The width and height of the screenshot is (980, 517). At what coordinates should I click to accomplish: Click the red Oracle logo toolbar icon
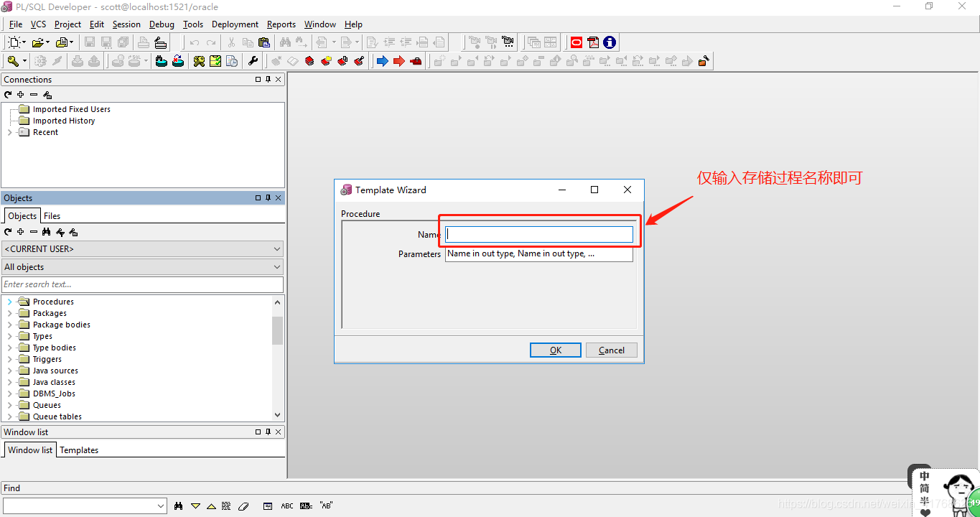(577, 42)
